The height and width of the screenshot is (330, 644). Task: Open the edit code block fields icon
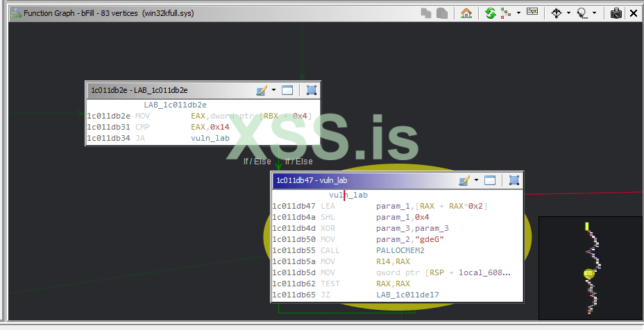(532, 12)
